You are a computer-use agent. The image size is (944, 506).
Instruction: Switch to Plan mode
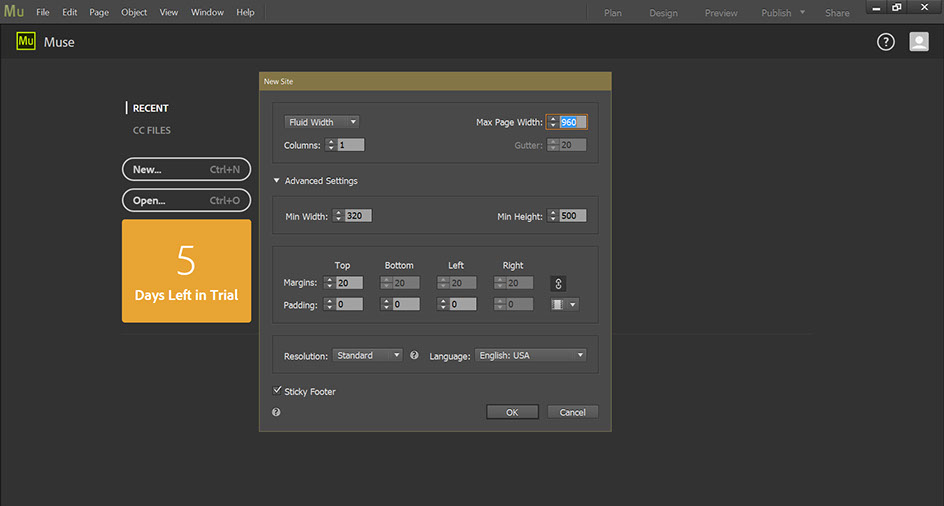pyautogui.click(x=613, y=13)
